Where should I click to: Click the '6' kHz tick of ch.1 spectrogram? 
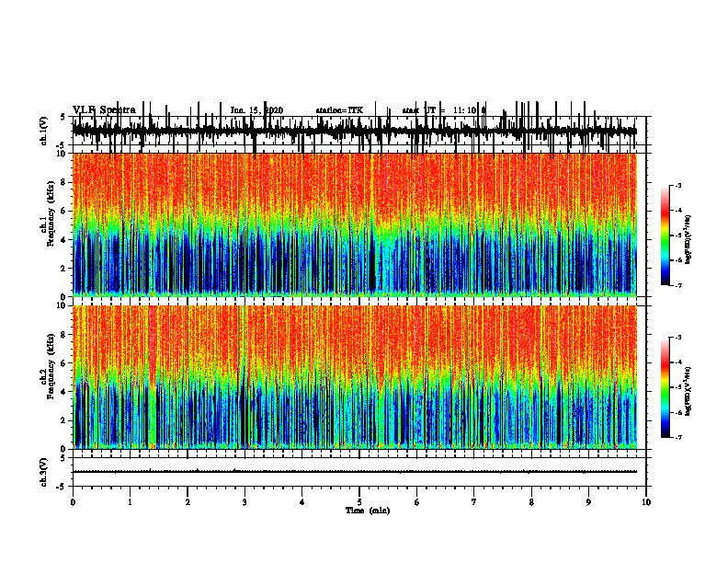coord(65,212)
